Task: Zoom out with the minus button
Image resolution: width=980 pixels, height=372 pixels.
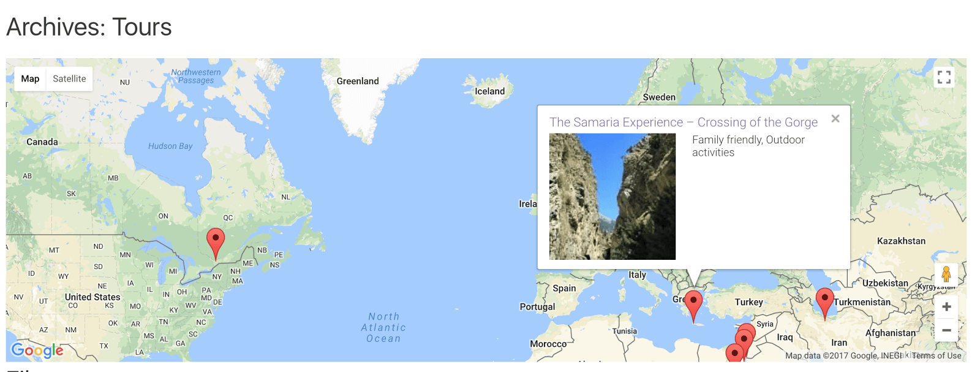Action: tap(946, 330)
